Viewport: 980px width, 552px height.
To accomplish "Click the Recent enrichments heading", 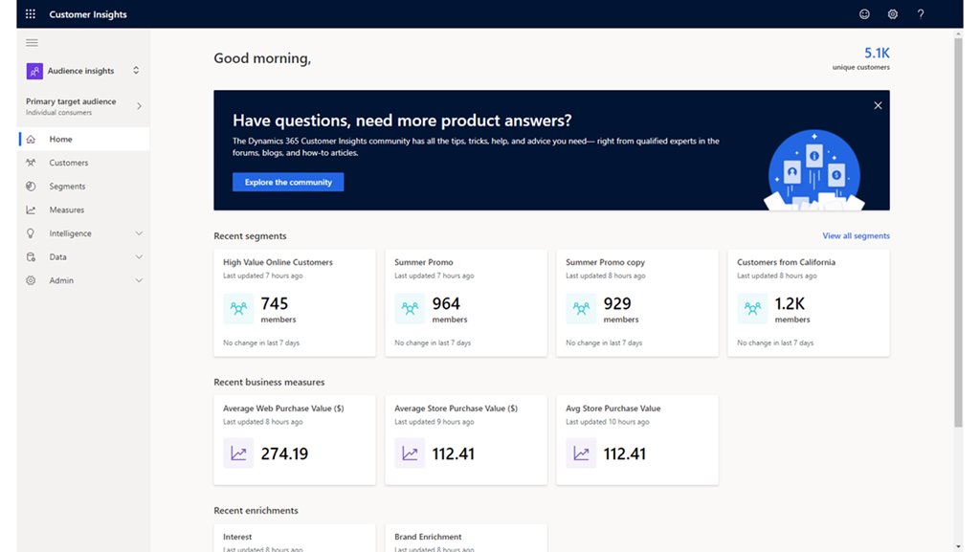I will click(x=256, y=510).
